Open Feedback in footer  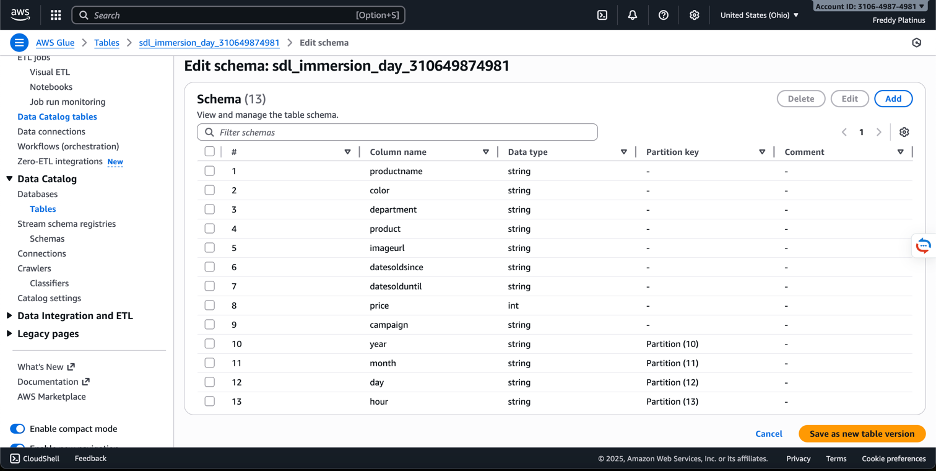point(91,458)
